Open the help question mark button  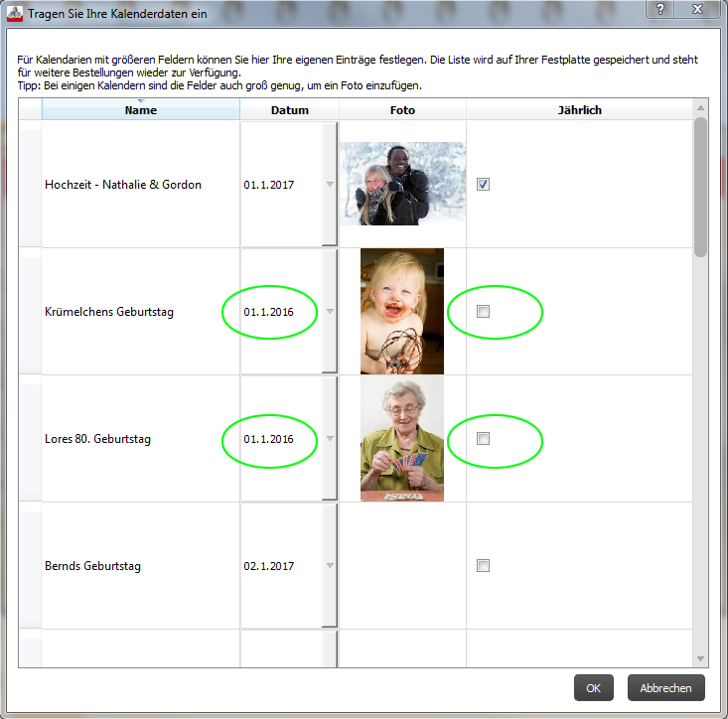pyautogui.click(x=659, y=9)
